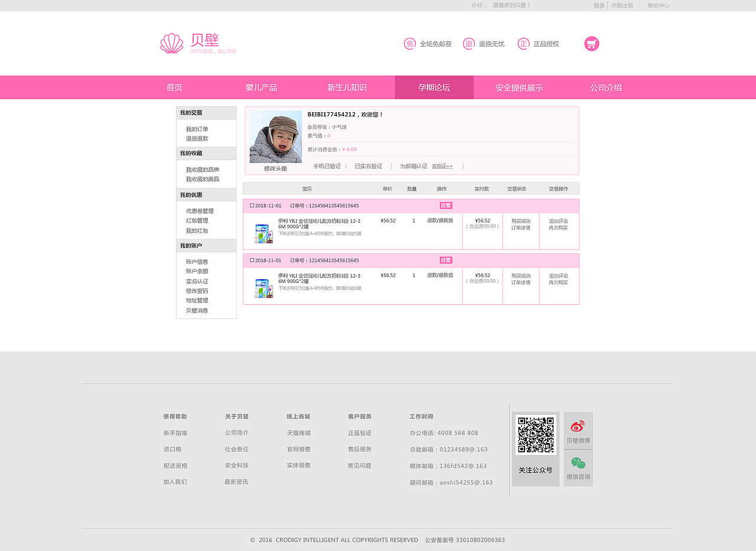Click second order's product title 伊利 YILI
Screen dimensions: 756x551
click(x=320, y=279)
